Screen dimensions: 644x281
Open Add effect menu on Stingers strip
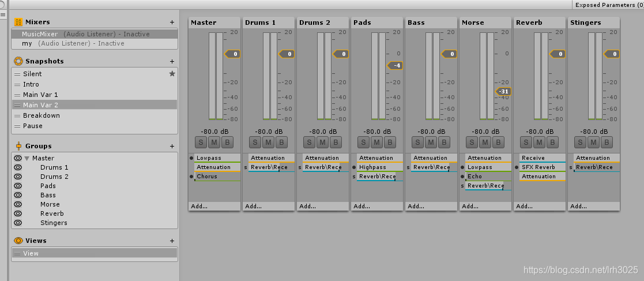pyautogui.click(x=594, y=206)
